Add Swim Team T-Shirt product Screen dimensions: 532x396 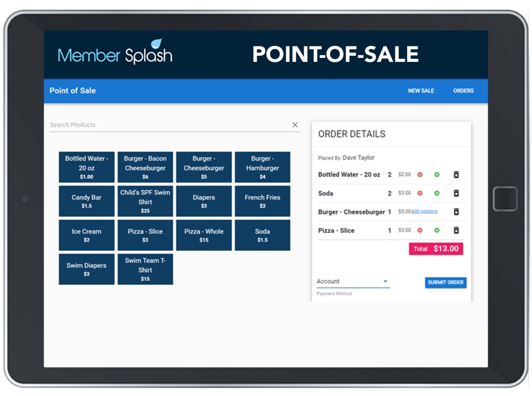[x=145, y=269]
